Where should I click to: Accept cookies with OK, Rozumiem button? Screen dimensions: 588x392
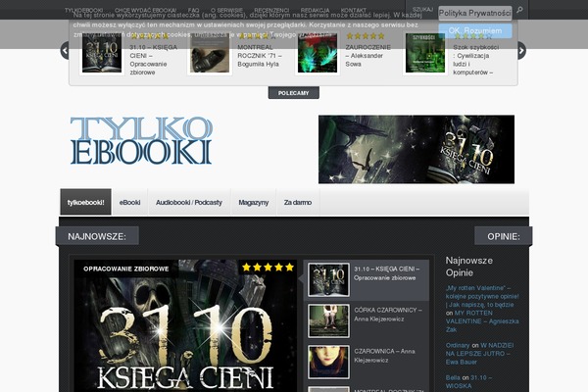point(475,30)
